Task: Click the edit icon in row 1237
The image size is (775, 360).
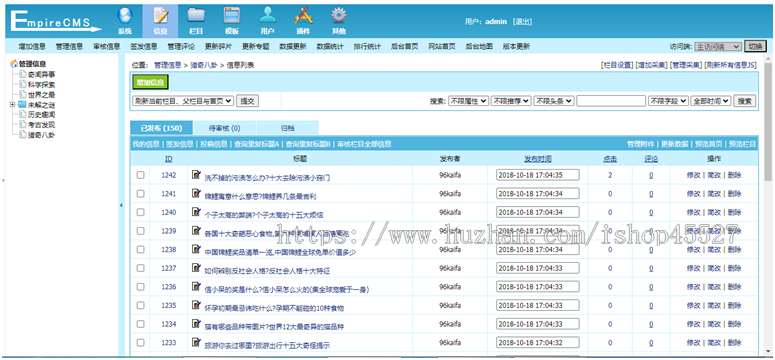Action: [196, 268]
